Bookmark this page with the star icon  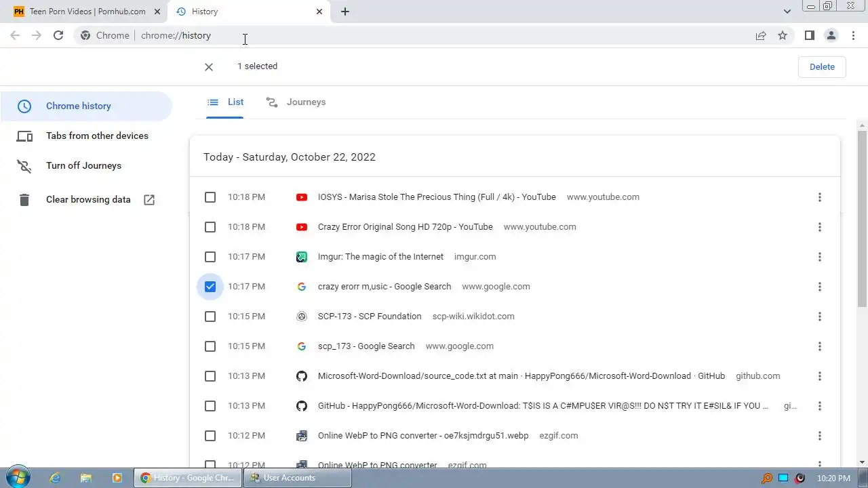click(x=783, y=35)
